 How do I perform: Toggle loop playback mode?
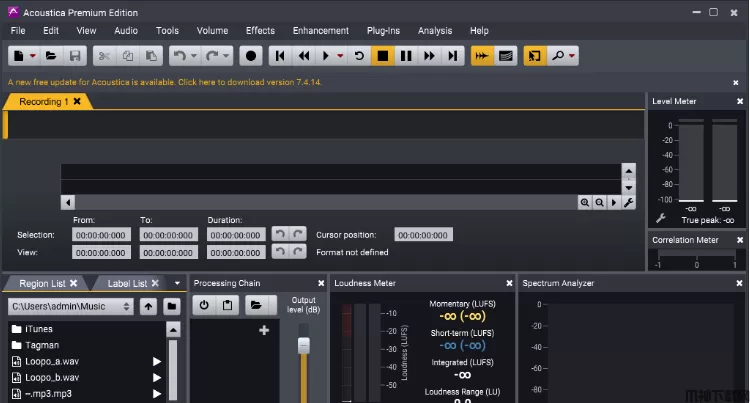pyautogui.click(x=359, y=56)
